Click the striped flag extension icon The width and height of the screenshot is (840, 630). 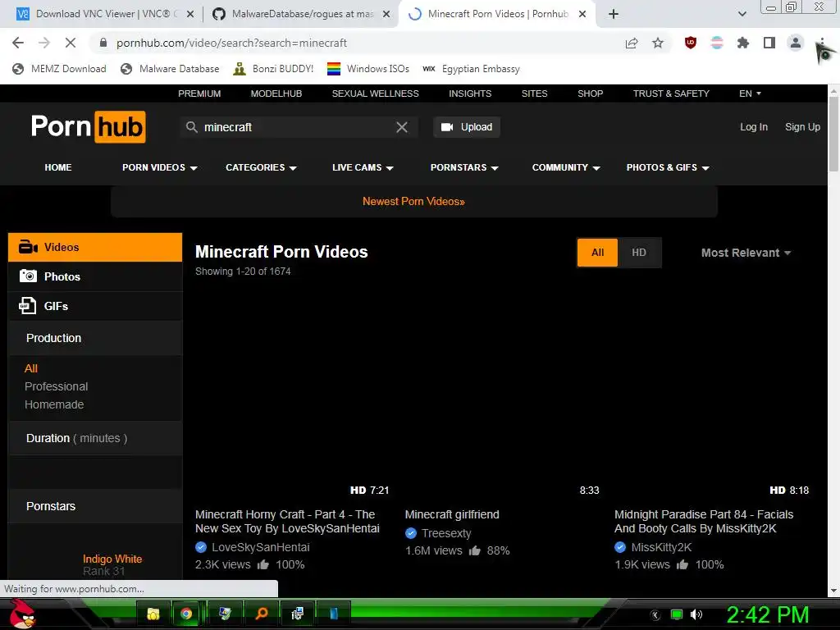[x=717, y=43]
